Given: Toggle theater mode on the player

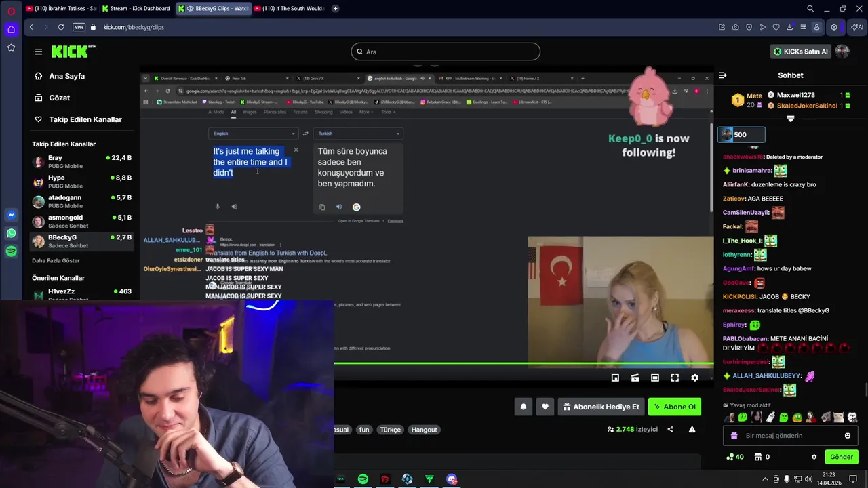Looking at the screenshot, I should (x=655, y=378).
